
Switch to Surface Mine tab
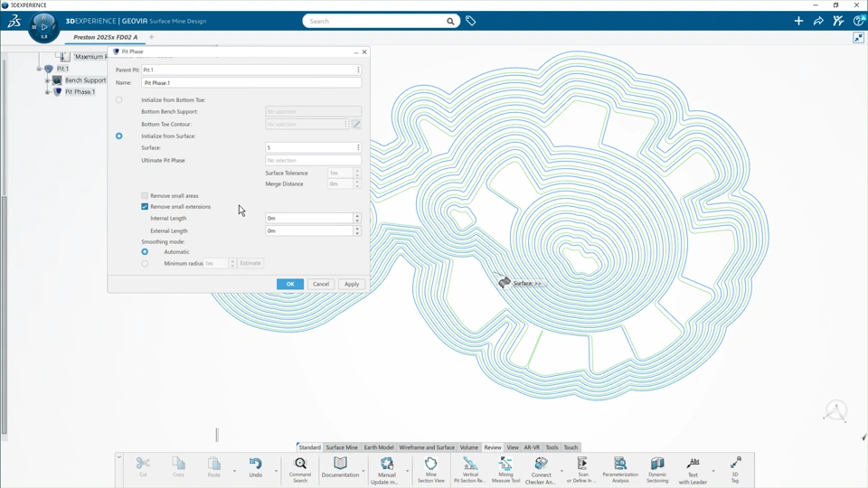point(342,447)
